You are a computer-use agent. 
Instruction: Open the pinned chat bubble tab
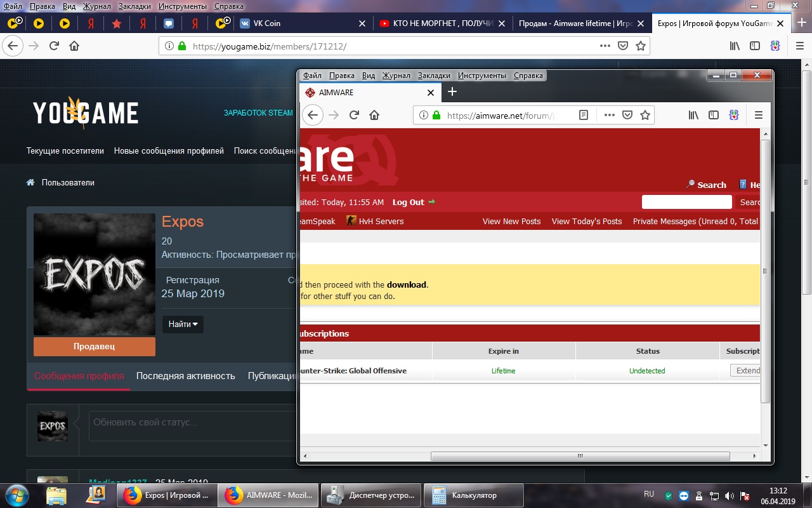(169, 23)
